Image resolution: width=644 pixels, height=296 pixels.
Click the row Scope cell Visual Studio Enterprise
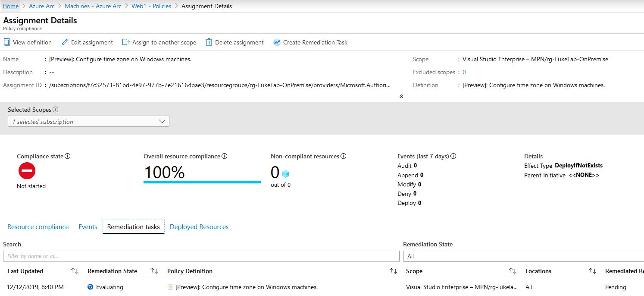462,287
